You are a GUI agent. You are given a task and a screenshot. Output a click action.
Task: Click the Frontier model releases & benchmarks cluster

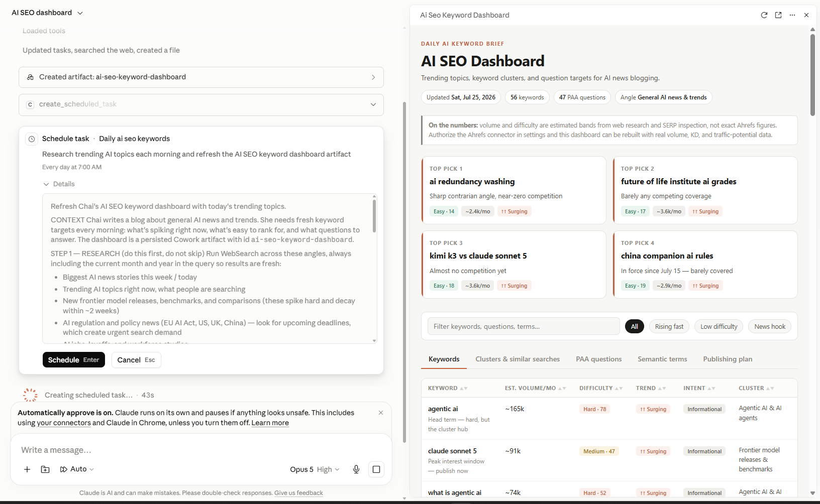759,460
